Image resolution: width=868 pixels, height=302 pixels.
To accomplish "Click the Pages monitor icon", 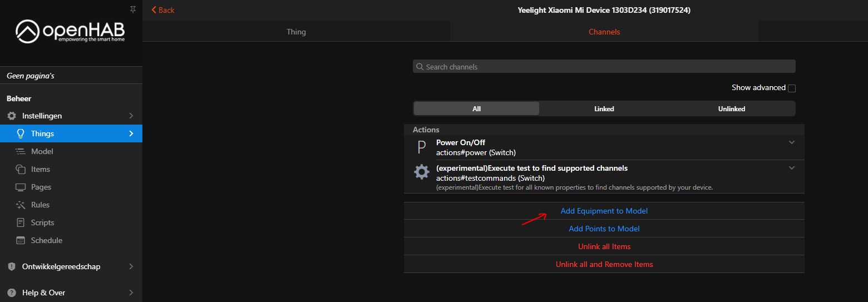I will [21, 187].
